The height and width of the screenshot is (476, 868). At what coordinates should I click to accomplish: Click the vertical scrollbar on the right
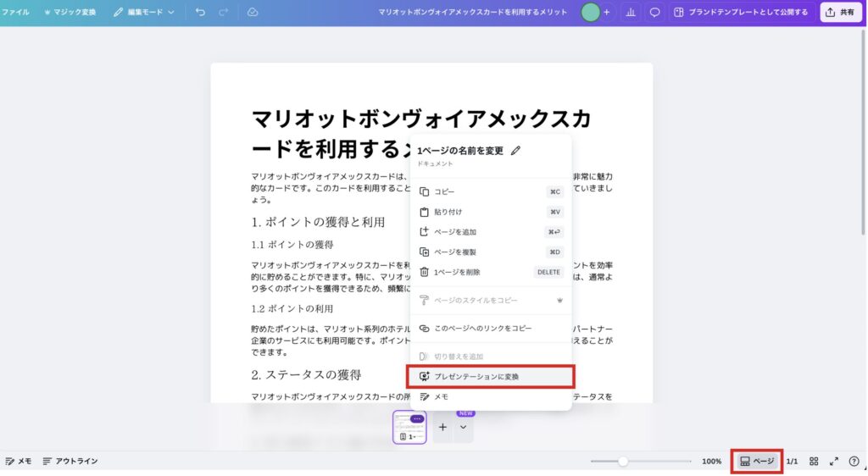(x=864, y=133)
